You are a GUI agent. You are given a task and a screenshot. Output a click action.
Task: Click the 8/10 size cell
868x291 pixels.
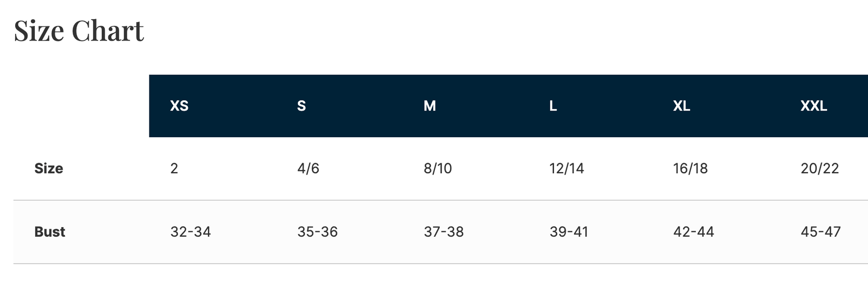[438, 168]
